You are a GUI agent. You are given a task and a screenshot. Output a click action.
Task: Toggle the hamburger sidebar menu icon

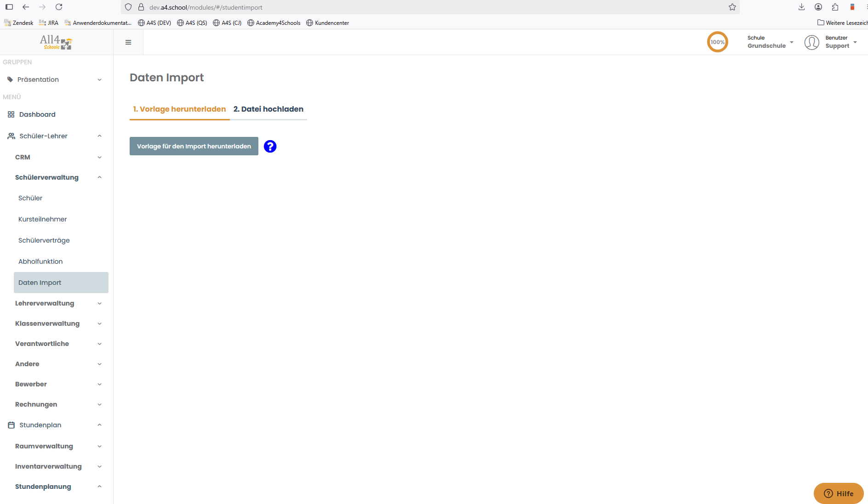tap(128, 42)
